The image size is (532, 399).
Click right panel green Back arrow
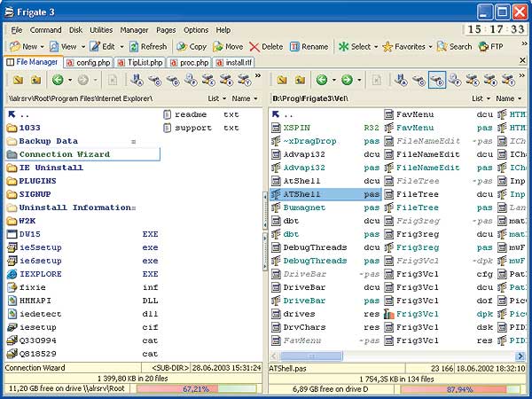pyautogui.click(x=322, y=80)
